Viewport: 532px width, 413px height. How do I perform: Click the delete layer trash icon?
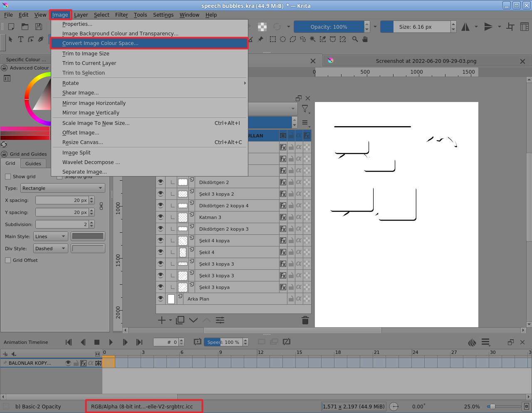(x=305, y=320)
